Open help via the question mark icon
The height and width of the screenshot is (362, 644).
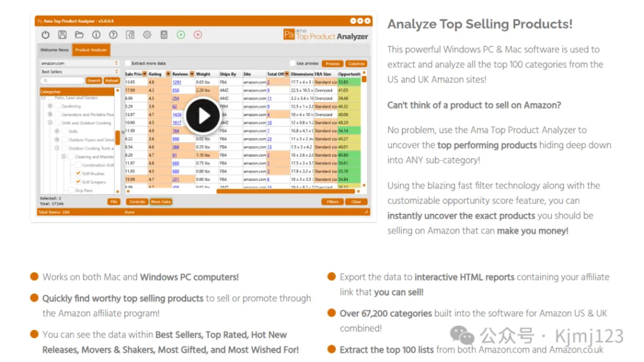pos(113,35)
